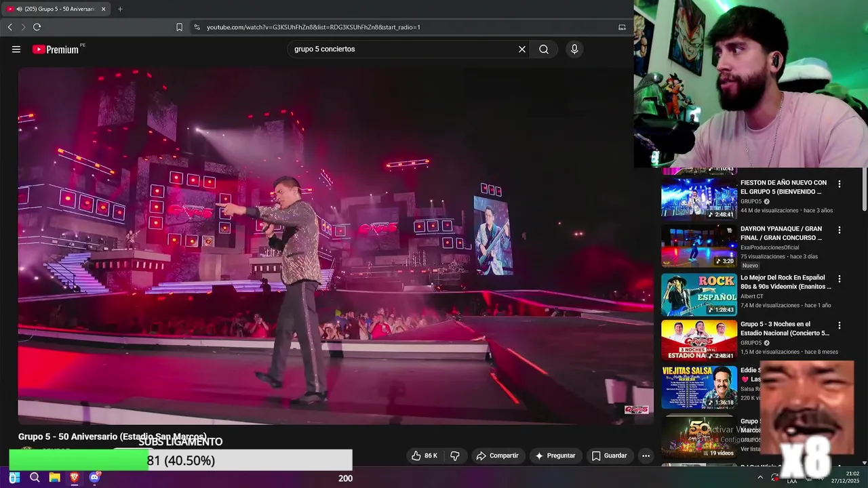
Task: Open 'DAYRON YPANAQUE / GRAN FINAL' video title
Action: pyautogui.click(x=781, y=233)
